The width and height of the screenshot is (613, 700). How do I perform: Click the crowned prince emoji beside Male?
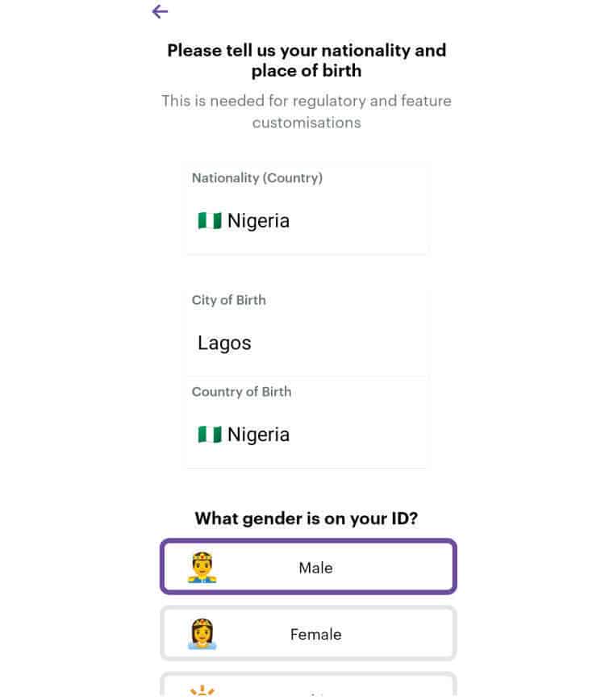(202, 568)
